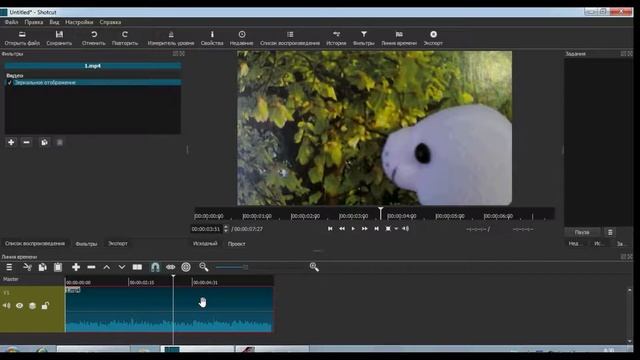This screenshot has width=640, height=360.
Task: Append clip to track with plus icon
Action: pyautogui.click(x=76, y=267)
